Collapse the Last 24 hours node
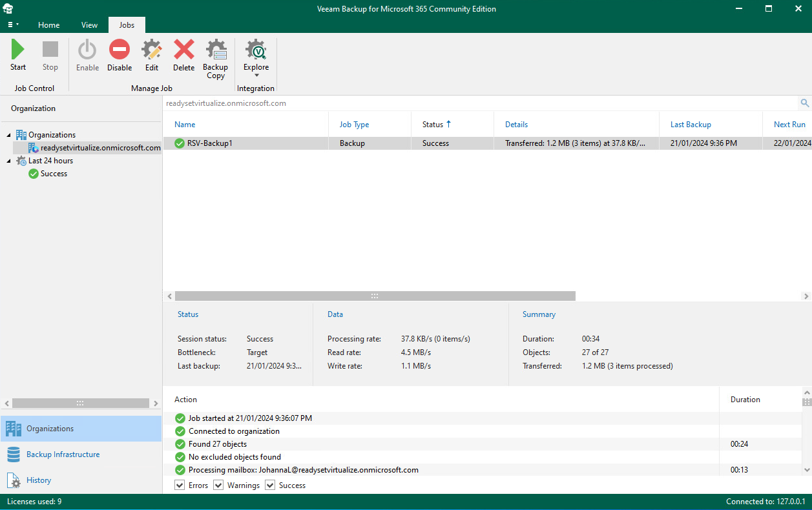This screenshot has height=510, width=812. coord(9,161)
